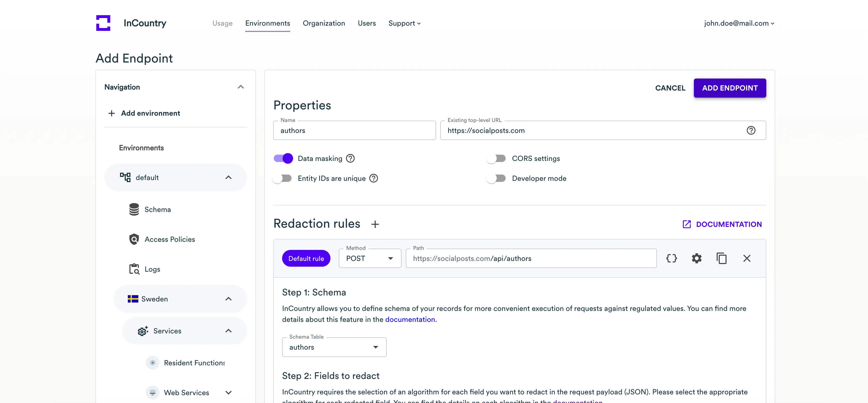Viewport: 868px width, 403px height.
Task: Disable the Data masking toggle
Action: coord(283,159)
